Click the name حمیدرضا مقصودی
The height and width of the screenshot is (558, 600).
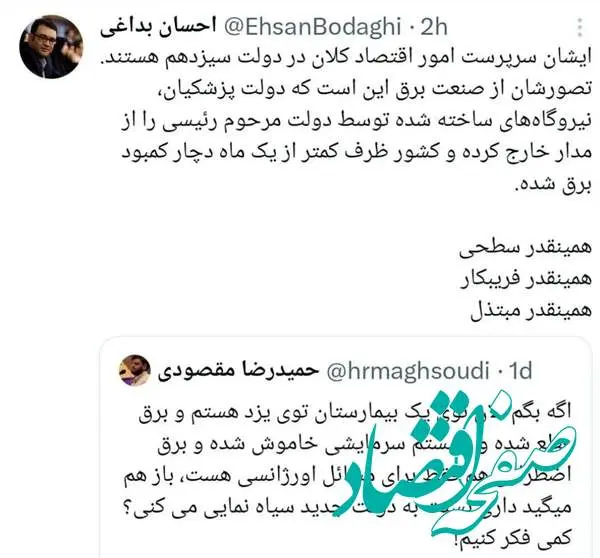238,370
